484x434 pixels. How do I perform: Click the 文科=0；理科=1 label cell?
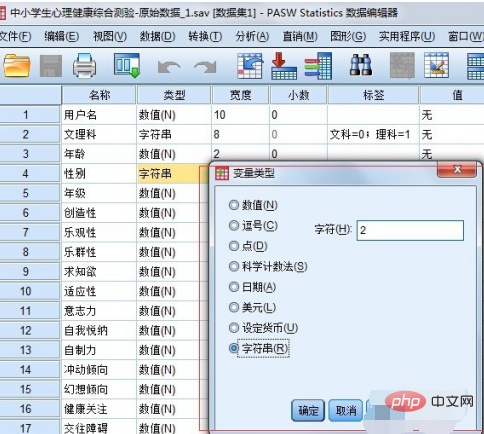pyautogui.click(x=373, y=135)
